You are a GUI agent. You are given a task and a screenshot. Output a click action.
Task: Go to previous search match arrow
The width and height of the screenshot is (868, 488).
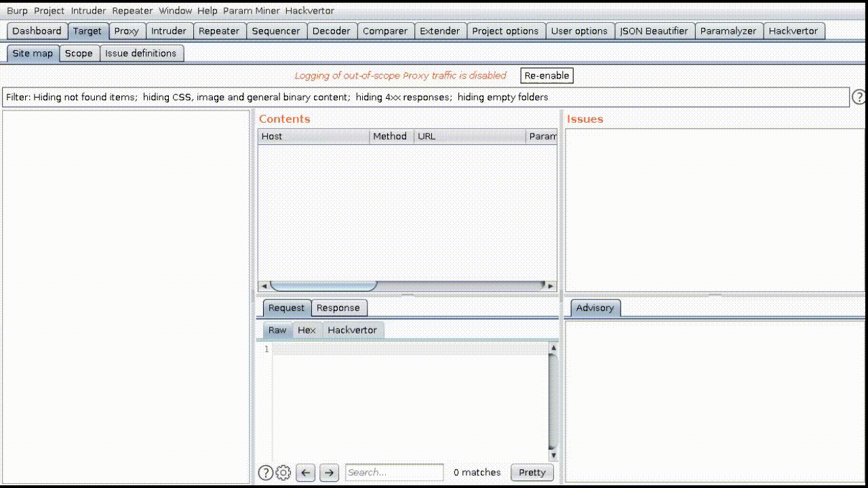[306, 472]
